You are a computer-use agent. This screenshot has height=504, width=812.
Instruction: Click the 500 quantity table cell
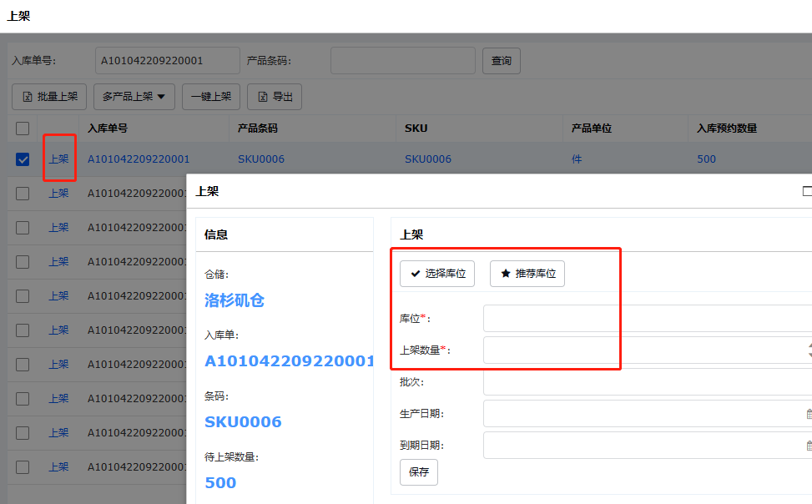coord(706,159)
